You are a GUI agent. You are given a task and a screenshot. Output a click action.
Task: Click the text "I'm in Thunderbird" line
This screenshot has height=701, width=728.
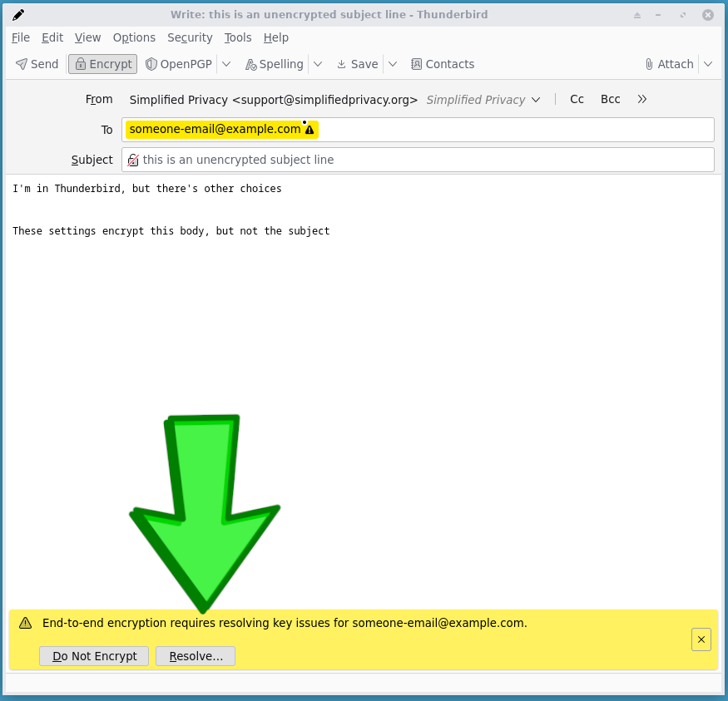[x=146, y=189]
